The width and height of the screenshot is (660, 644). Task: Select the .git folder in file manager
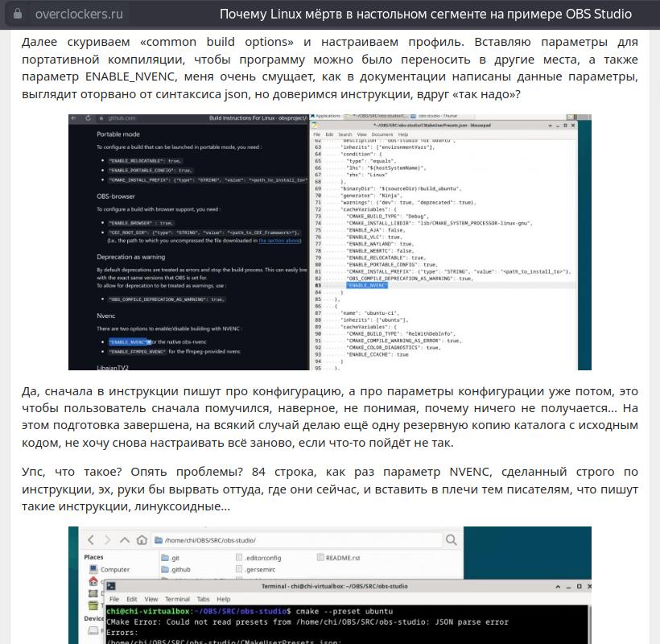pyautogui.click(x=171, y=558)
